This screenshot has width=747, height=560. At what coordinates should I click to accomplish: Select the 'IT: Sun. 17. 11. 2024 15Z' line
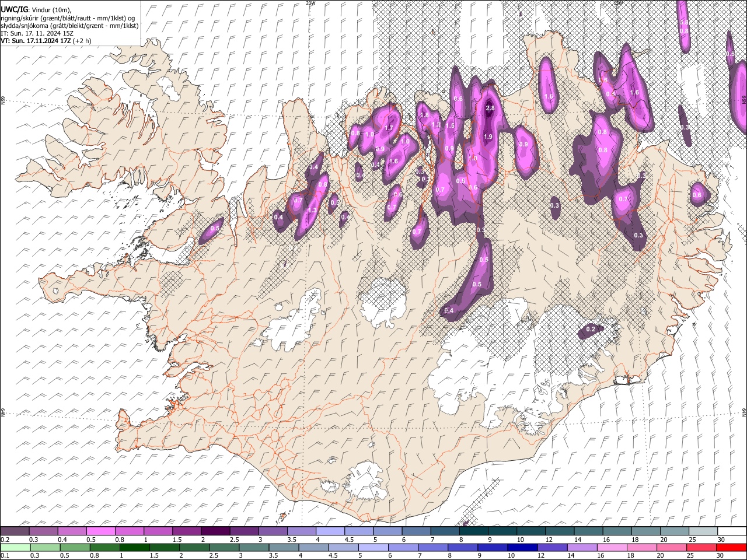[x=37, y=33]
